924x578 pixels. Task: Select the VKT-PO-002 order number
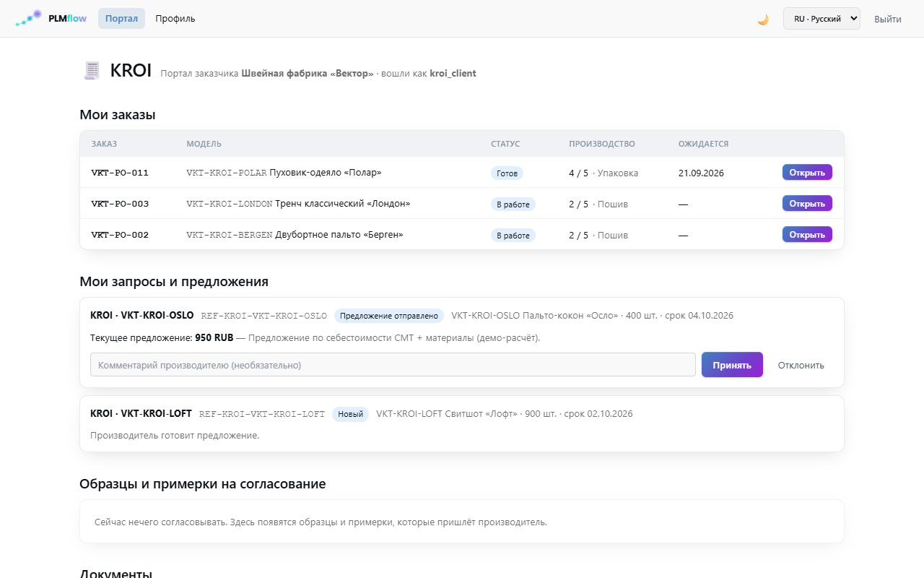pyautogui.click(x=120, y=235)
